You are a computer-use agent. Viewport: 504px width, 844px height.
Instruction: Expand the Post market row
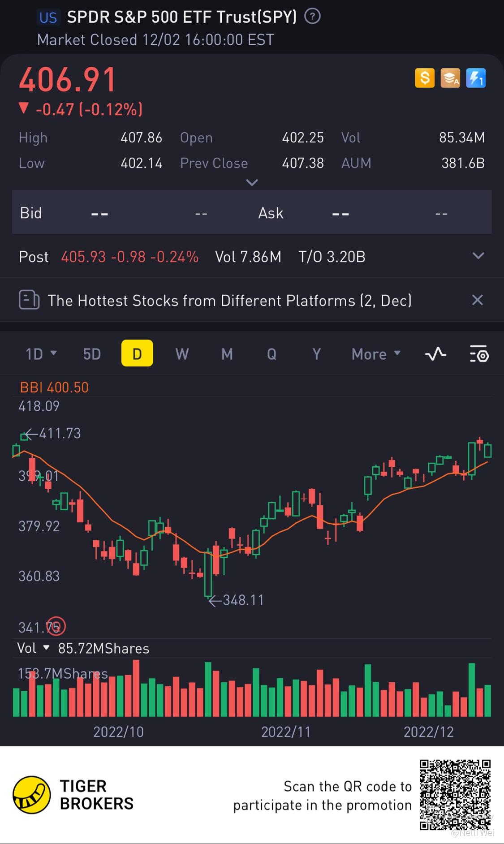(478, 256)
